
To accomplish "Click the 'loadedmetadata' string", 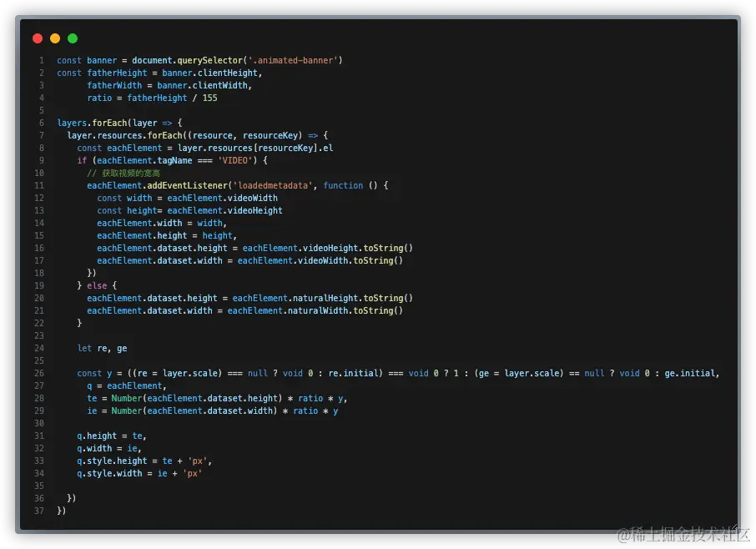I will click(x=272, y=185).
